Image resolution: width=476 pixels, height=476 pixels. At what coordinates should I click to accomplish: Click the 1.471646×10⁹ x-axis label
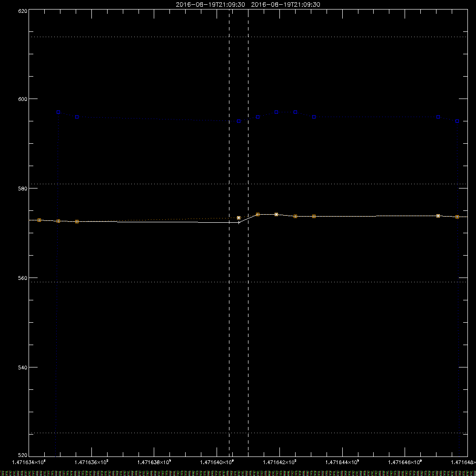point(405,462)
